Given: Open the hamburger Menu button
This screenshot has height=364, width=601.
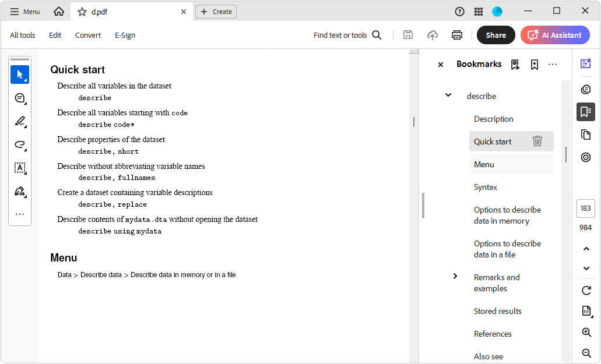Looking at the screenshot, I should click(x=25, y=12).
